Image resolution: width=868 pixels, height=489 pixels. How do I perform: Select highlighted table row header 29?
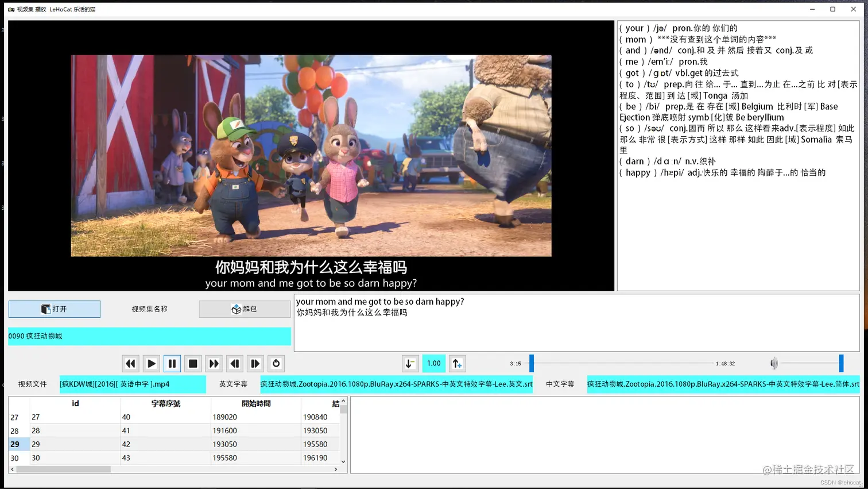tap(19, 444)
